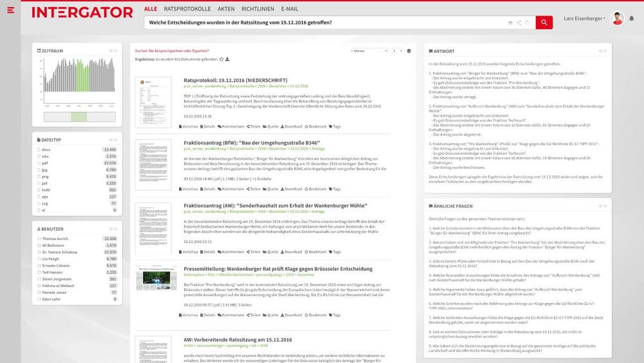Open Tags for Ratsprotokoll 19.12.2016

tap(335, 126)
